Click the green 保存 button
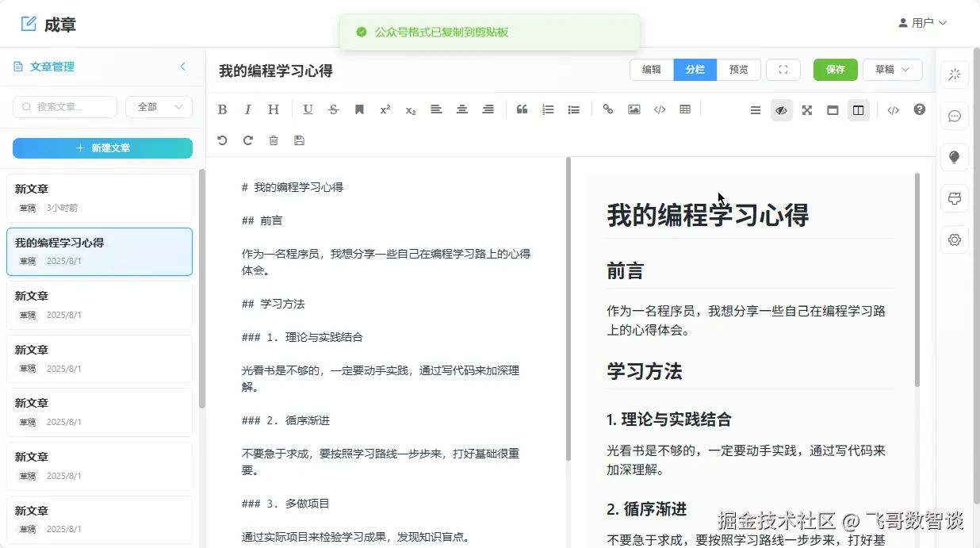 click(835, 70)
